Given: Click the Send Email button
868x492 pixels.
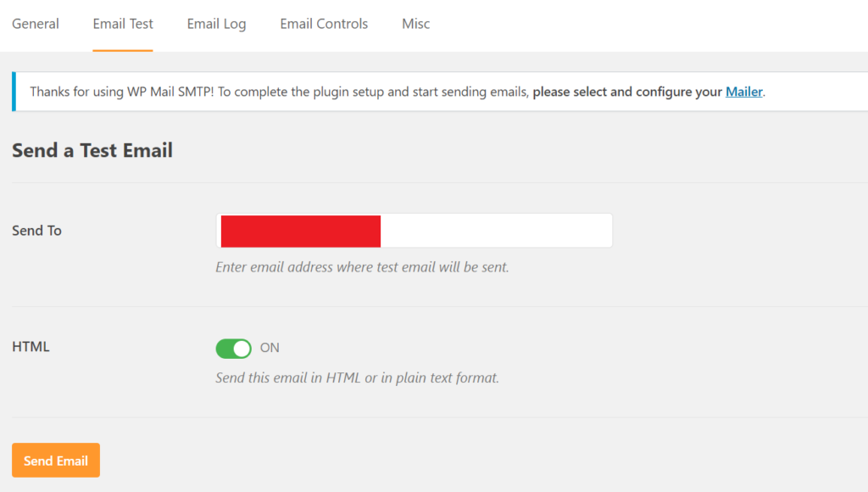Looking at the screenshot, I should point(55,460).
